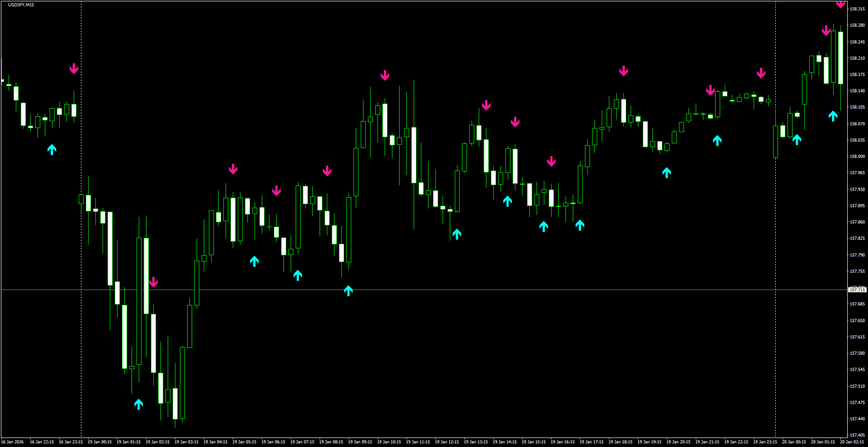868x447 pixels.
Task: Select the cyan buy arrow below the 19 Jan 15:15 candles
Action: point(544,226)
